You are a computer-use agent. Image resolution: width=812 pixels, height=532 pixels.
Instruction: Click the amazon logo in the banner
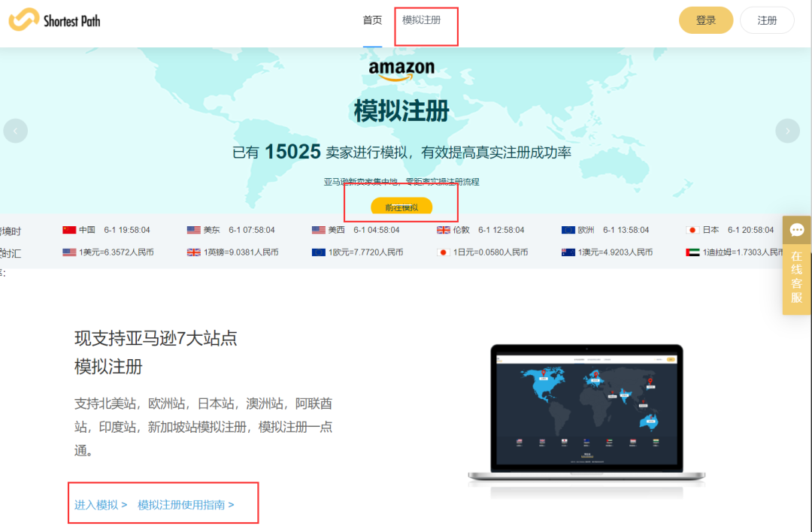click(401, 71)
